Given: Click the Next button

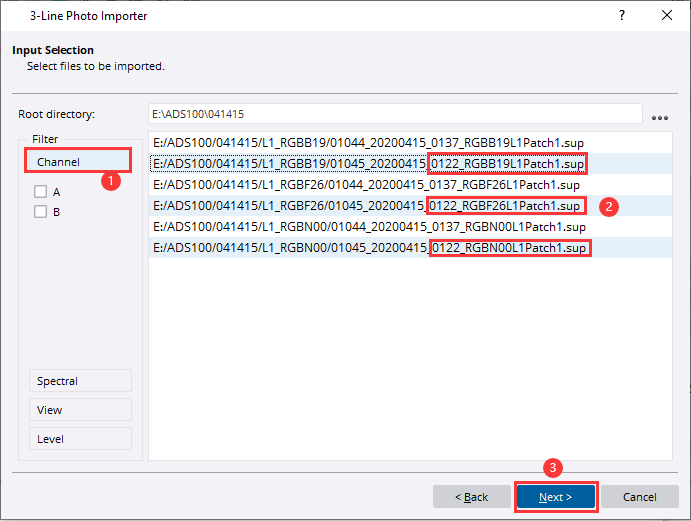Looking at the screenshot, I should point(555,497).
